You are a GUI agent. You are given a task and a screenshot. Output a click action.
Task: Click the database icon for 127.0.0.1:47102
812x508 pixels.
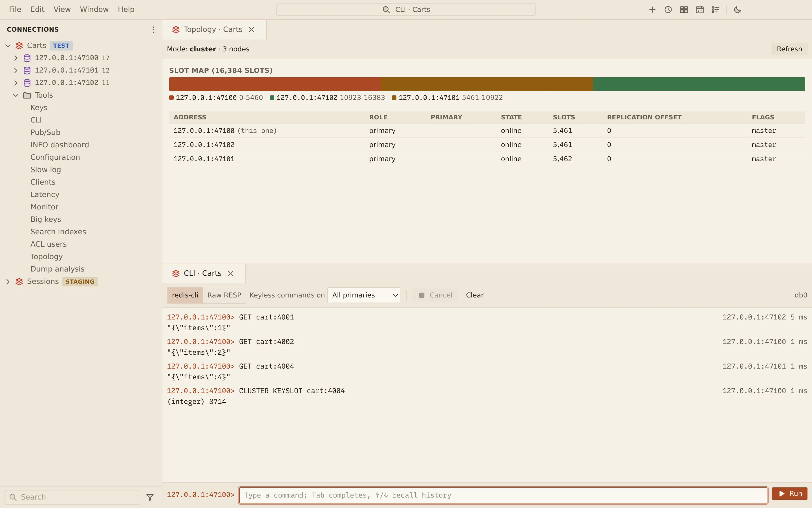[x=27, y=83]
